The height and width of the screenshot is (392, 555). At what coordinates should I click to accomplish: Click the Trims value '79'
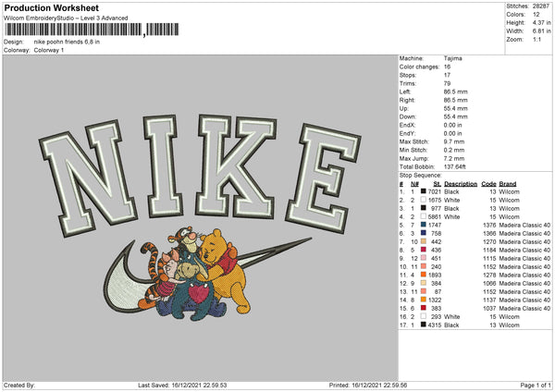447,83
